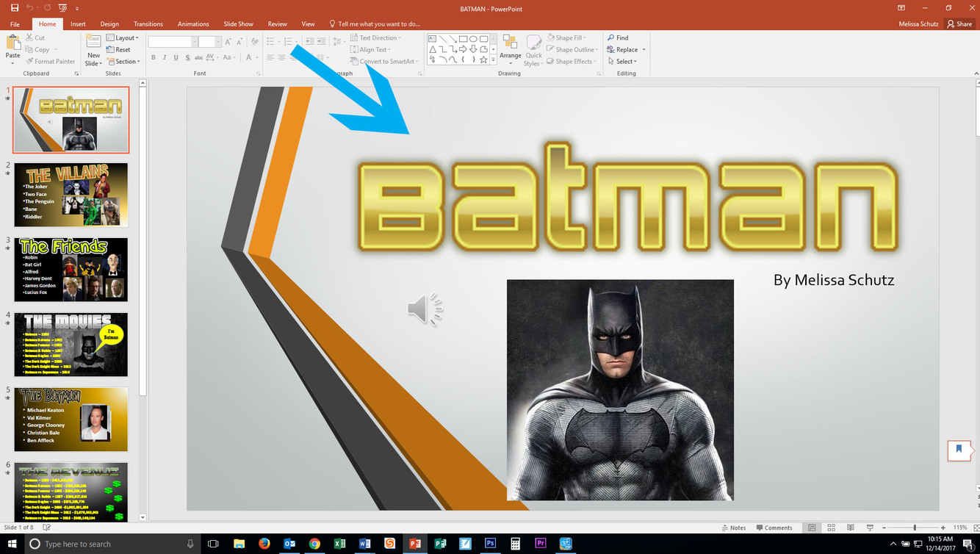Click the Replace command in Editing group
This screenshot has height=554, width=980.
pyautogui.click(x=622, y=49)
